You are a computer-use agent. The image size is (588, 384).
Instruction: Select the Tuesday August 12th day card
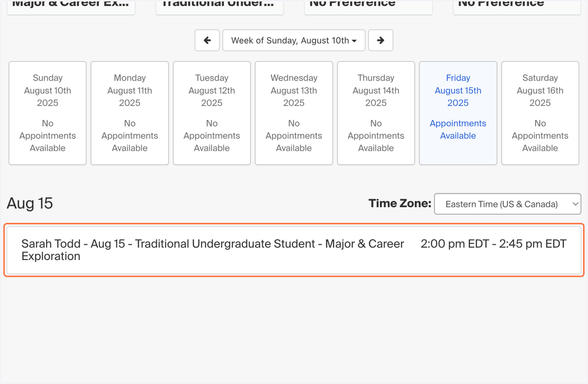pyautogui.click(x=212, y=113)
